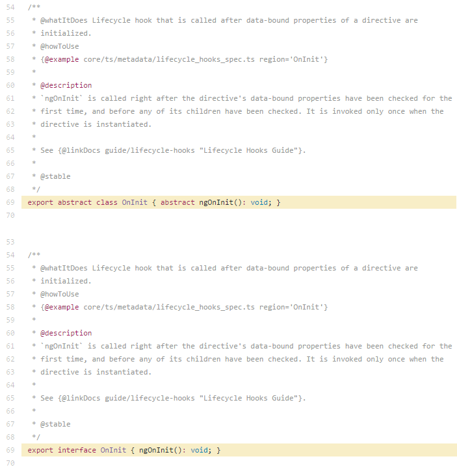Click the "export" keyword on the interface line

point(40,450)
